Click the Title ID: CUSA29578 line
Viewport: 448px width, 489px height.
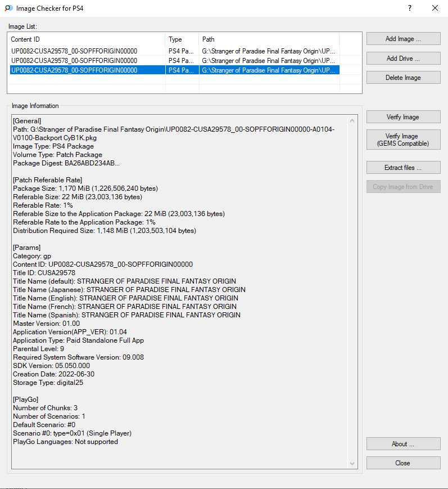click(44, 273)
